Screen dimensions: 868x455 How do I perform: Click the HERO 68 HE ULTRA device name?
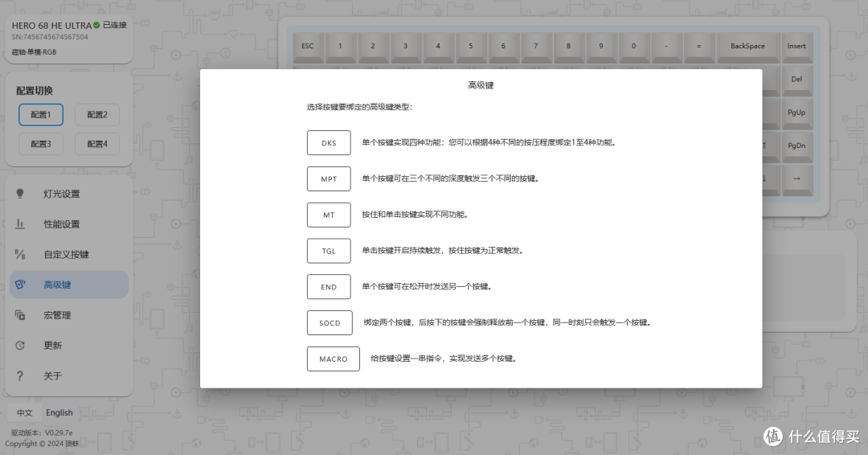click(x=51, y=26)
